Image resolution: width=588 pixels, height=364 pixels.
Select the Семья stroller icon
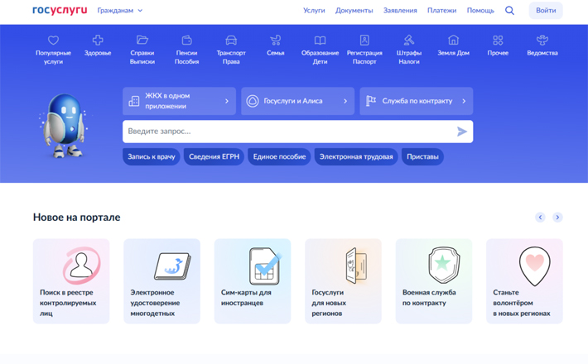pos(276,40)
